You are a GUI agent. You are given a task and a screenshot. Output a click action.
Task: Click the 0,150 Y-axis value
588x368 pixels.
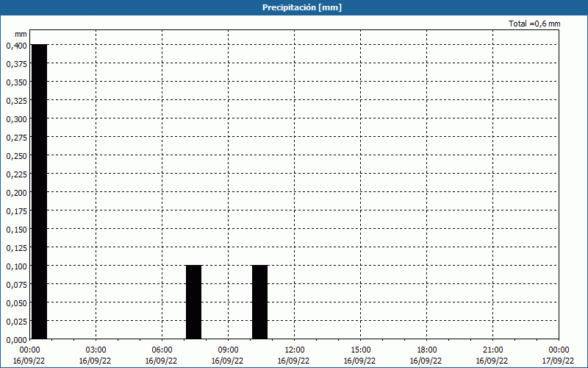[16, 230]
